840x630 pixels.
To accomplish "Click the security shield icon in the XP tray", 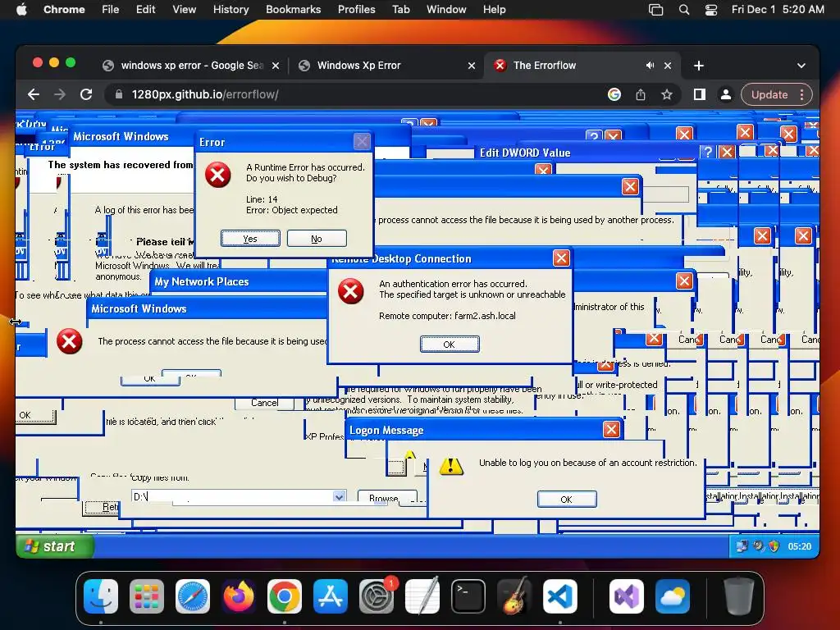I will pyautogui.click(x=774, y=546).
